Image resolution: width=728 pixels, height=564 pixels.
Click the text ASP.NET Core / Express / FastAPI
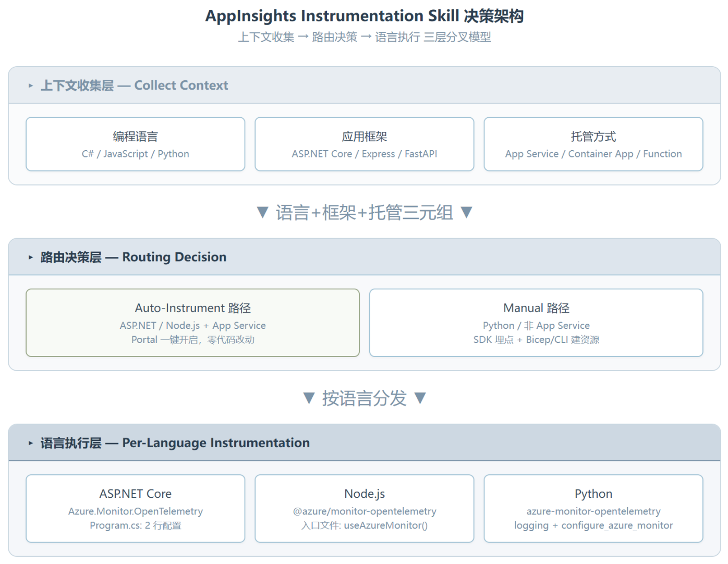click(365, 154)
